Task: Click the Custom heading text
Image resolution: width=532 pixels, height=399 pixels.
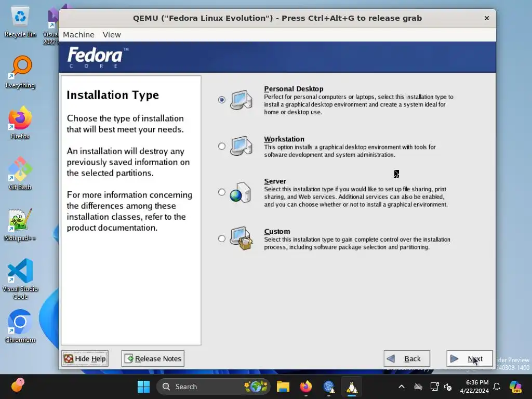Action: (277, 231)
